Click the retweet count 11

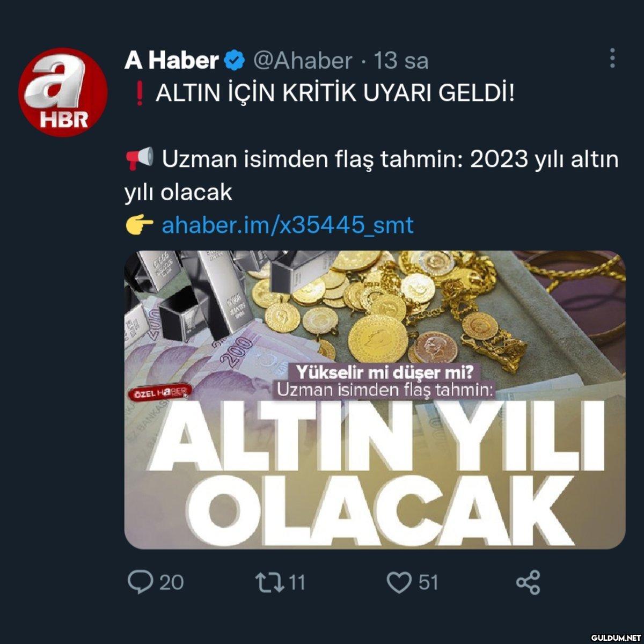pos(297,582)
